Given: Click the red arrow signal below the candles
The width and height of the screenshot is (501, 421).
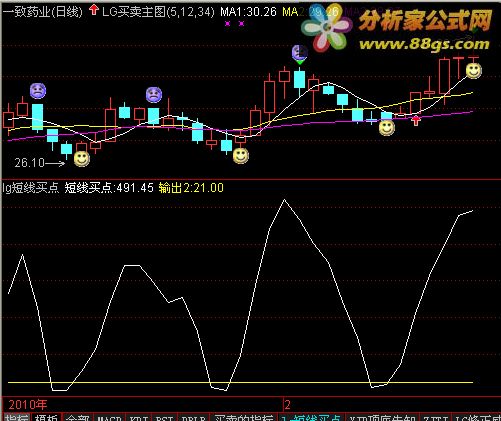Looking at the screenshot, I should [416, 120].
